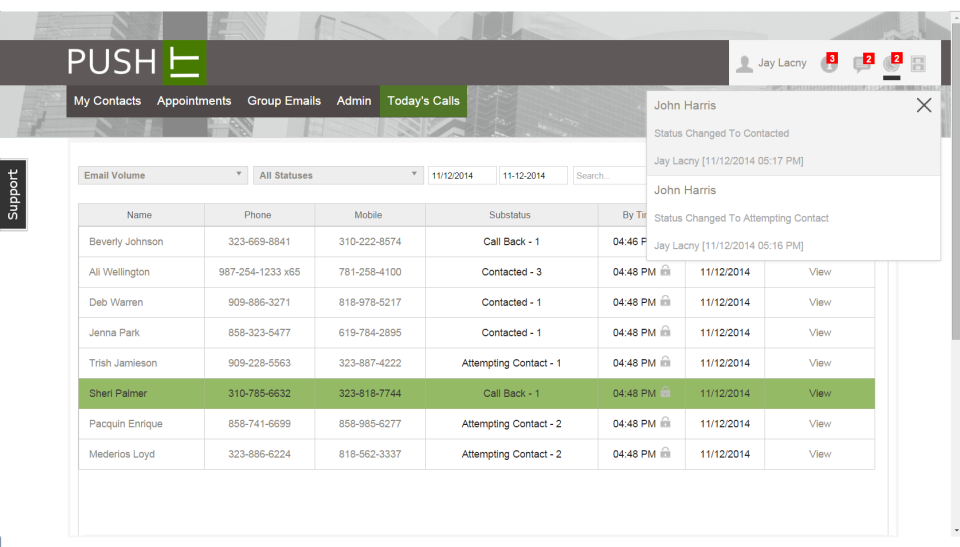960x547 pixels.
Task: Click the Search input field
Action: 610,175
